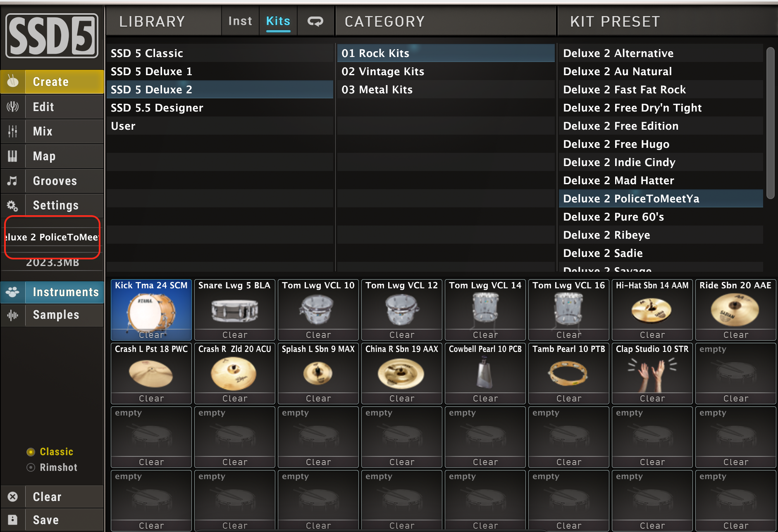The height and width of the screenshot is (532, 778).
Task: Click the kit preset list scrollbar
Action: click(x=770, y=123)
